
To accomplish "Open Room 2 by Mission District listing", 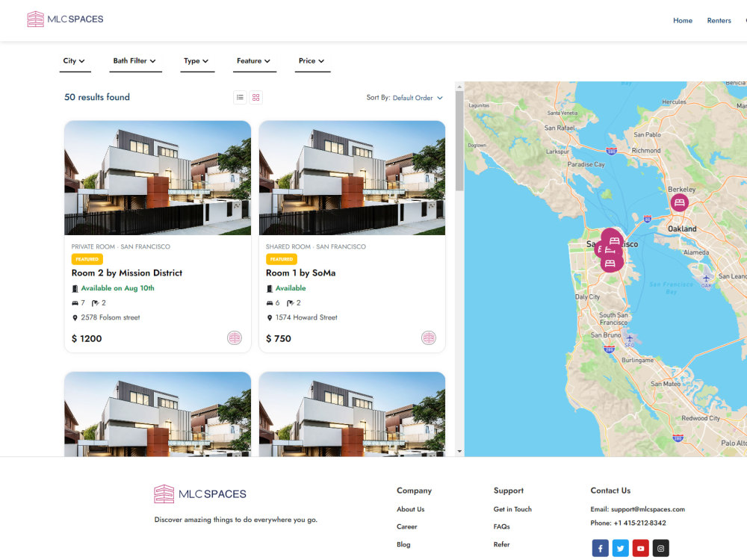I will (127, 273).
